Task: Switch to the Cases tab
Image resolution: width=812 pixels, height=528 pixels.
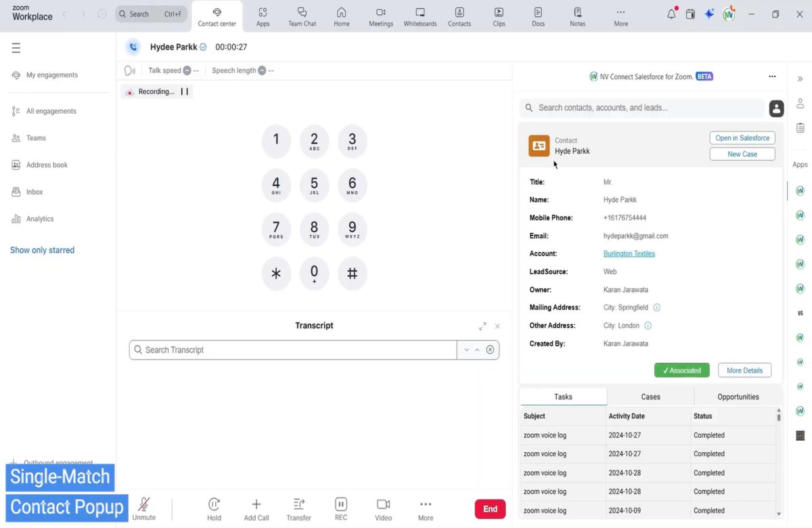Action: pyautogui.click(x=650, y=397)
